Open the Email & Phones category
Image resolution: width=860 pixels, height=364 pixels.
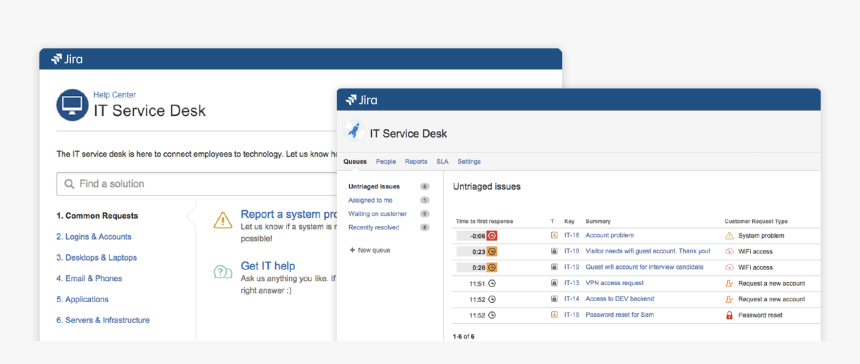pos(89,278)
